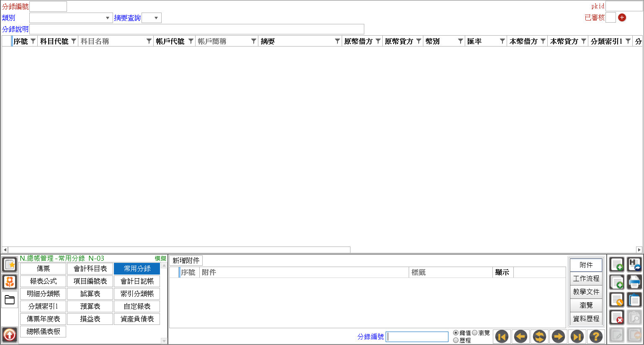Open the 資產負債表 module
This screenshot has width=644, height=345.
(x=137, y=319)
